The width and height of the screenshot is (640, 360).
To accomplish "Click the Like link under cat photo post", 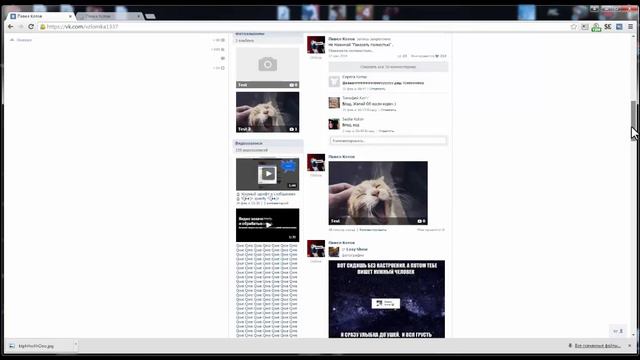I will tap(431, 230).
